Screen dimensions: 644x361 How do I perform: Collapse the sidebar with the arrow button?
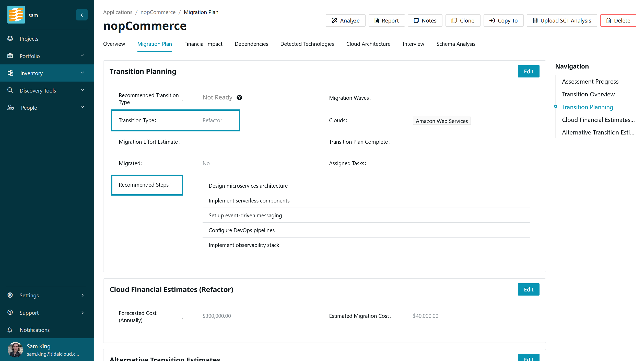(x=82, y=15)
